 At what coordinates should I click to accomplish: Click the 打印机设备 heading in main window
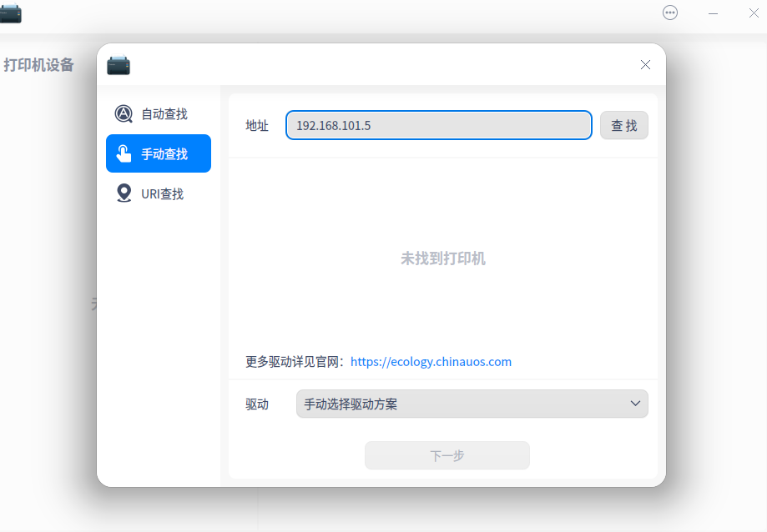[38, 64]
